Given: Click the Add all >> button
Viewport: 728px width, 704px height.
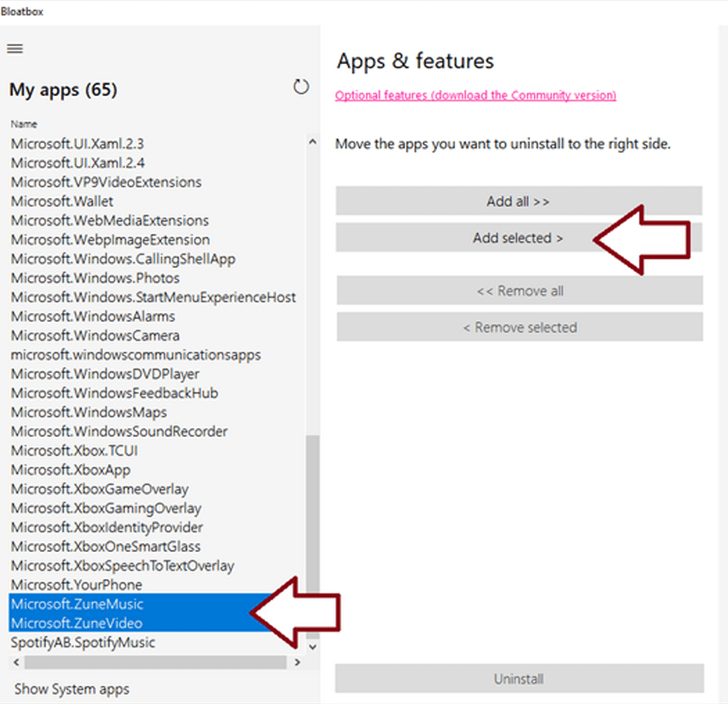Looking at the screenshot, I should point(518,201).
